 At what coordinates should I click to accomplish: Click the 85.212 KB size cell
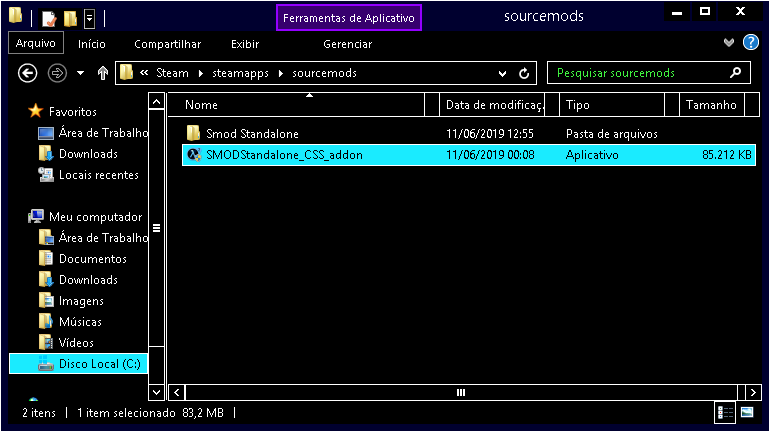(727, 155)
